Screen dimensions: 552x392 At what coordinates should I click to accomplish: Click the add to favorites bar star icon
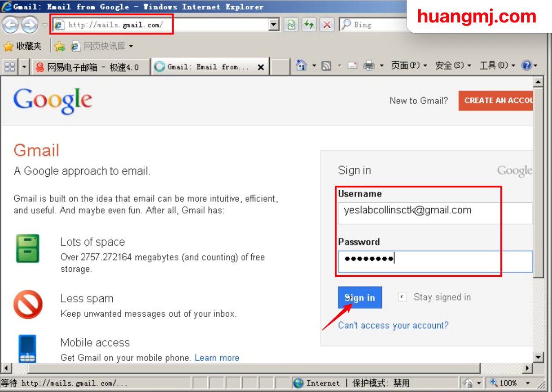coord(60,46)
